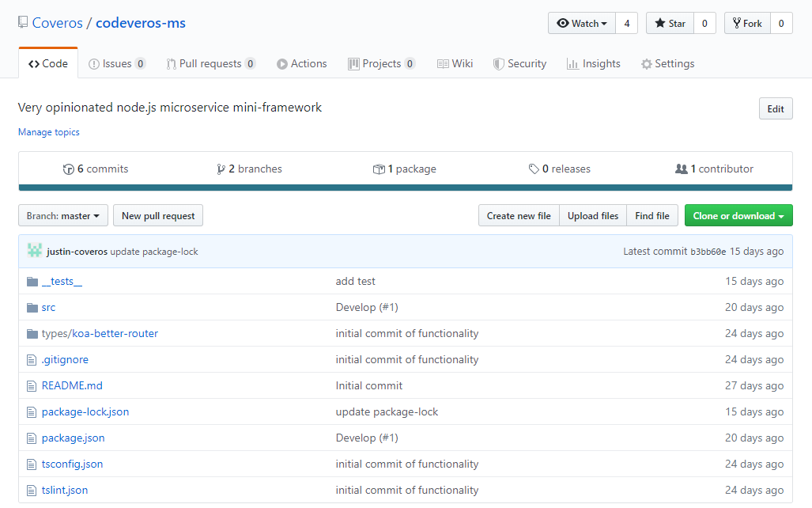Open the koa-better-router folder link
812x508 pixels.
115,333
